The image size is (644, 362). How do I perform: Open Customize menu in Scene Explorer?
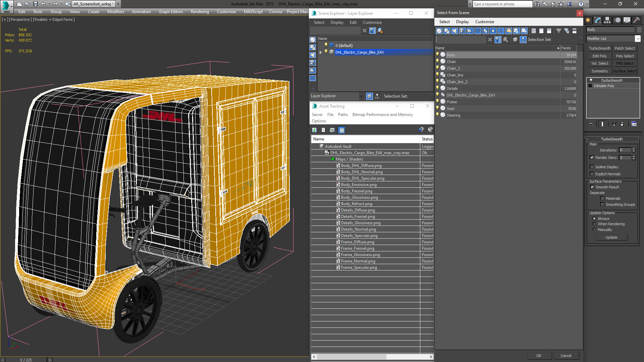(x=372, y=22)
